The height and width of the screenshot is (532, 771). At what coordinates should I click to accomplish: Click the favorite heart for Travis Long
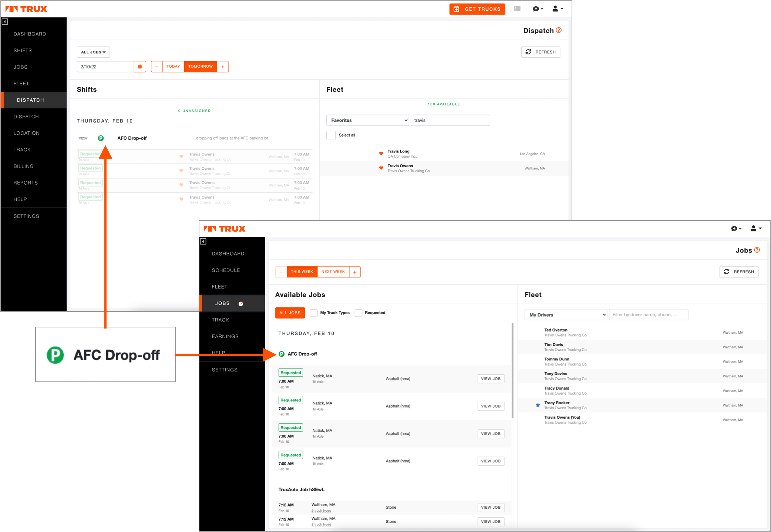point(381,154)
